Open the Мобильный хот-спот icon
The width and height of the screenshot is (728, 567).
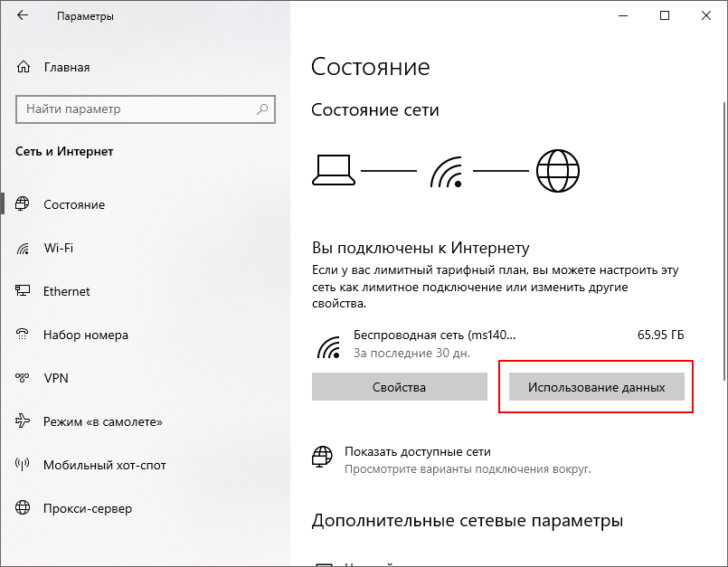click(23, 465)
